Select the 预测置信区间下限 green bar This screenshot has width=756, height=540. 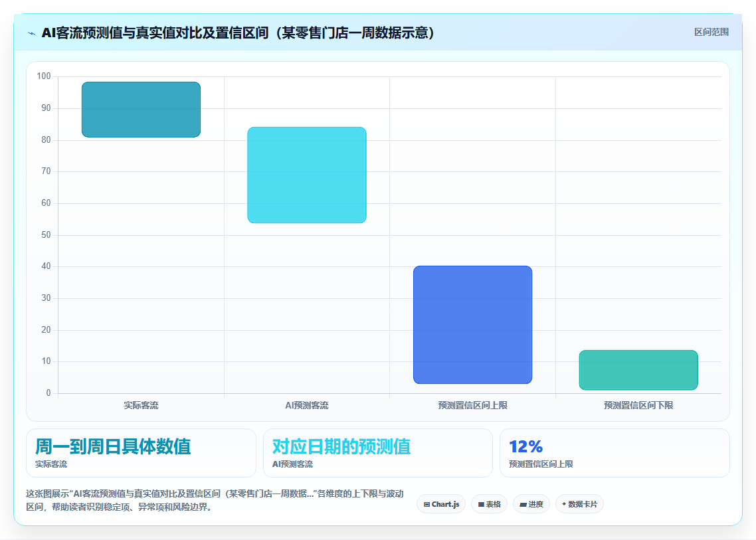click(639, 370)
